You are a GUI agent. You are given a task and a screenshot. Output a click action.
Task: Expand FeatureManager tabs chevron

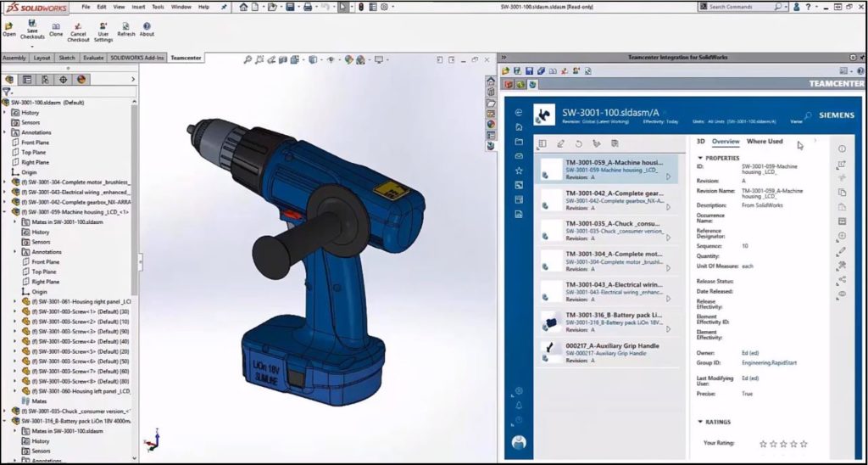pyautogui.click(x=132, y=79)
